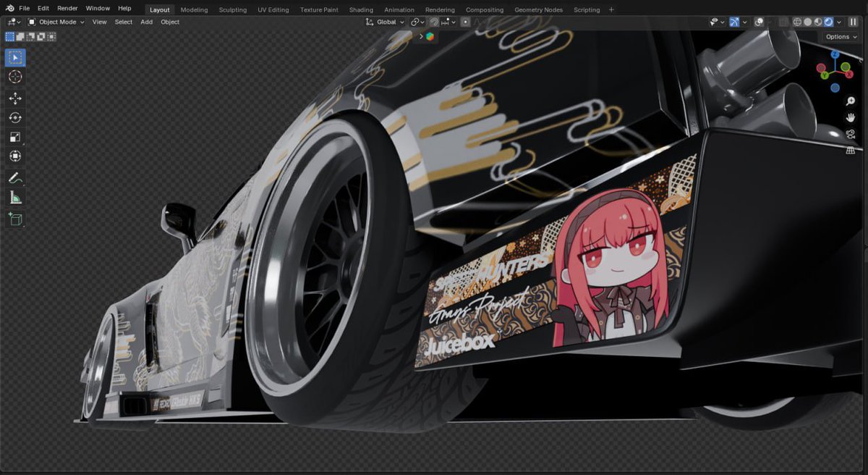Select the Select Box tool
Screen dimensions: 868x475
[x=15, y=57]
